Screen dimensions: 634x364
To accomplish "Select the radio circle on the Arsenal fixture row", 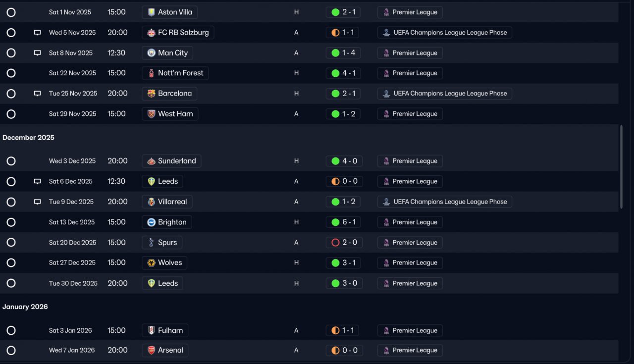I will pyautogui.click(x=11, y=351).
